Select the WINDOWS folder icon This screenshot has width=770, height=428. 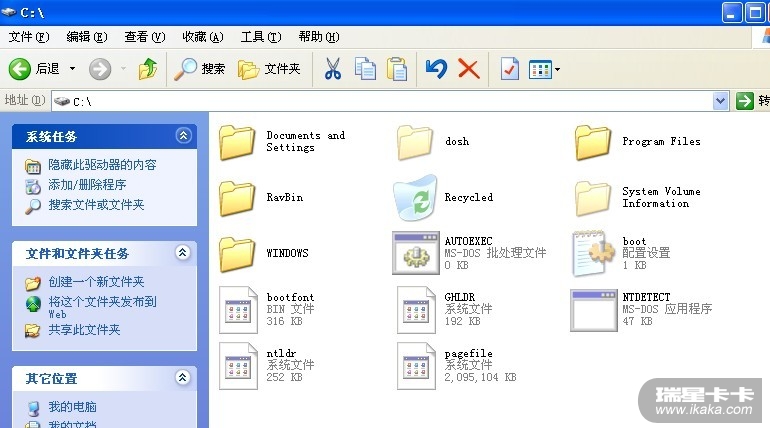pyautogui.click(x=237, y=254)
